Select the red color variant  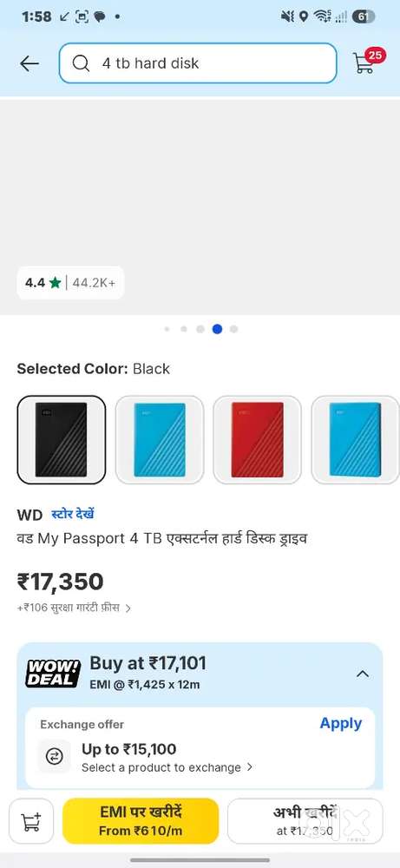[x=257, y=439]
